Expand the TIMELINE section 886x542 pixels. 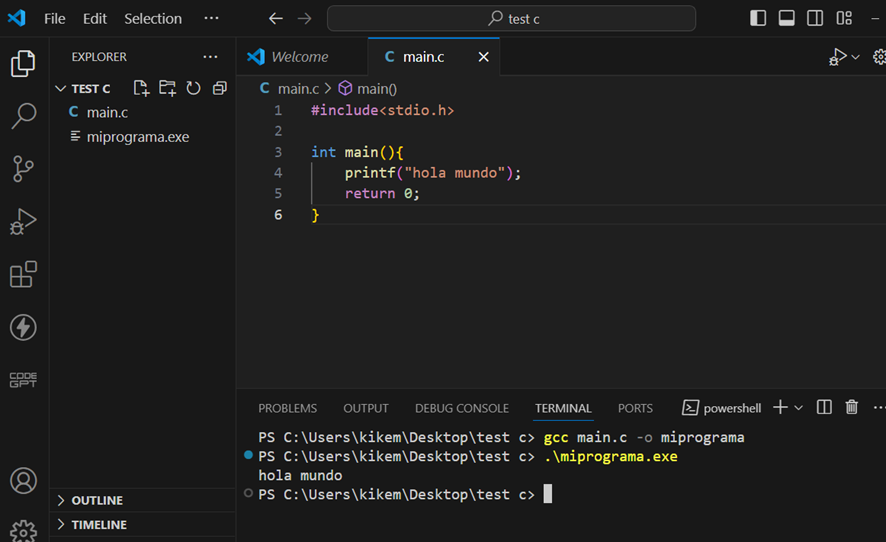[98, 524]
